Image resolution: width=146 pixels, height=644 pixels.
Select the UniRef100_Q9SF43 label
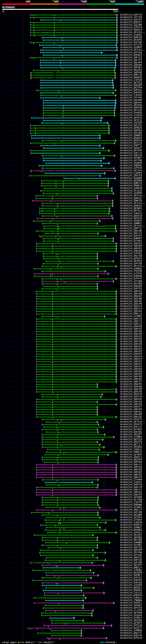click(131, 118)
